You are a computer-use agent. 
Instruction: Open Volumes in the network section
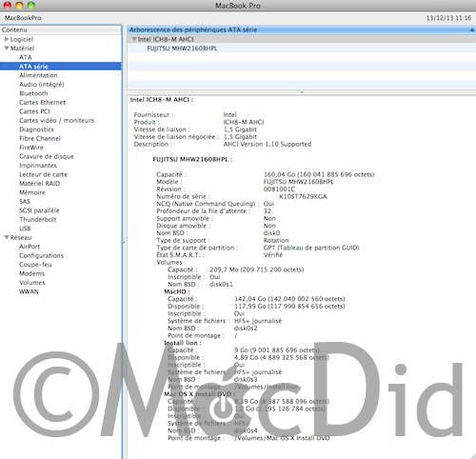32,283
